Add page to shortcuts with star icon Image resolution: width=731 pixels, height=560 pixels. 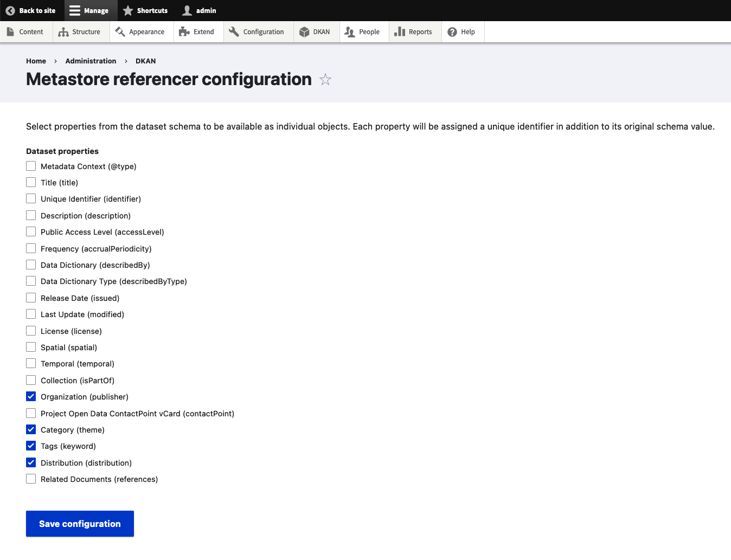pyautogui.click(x=325, y=80)
